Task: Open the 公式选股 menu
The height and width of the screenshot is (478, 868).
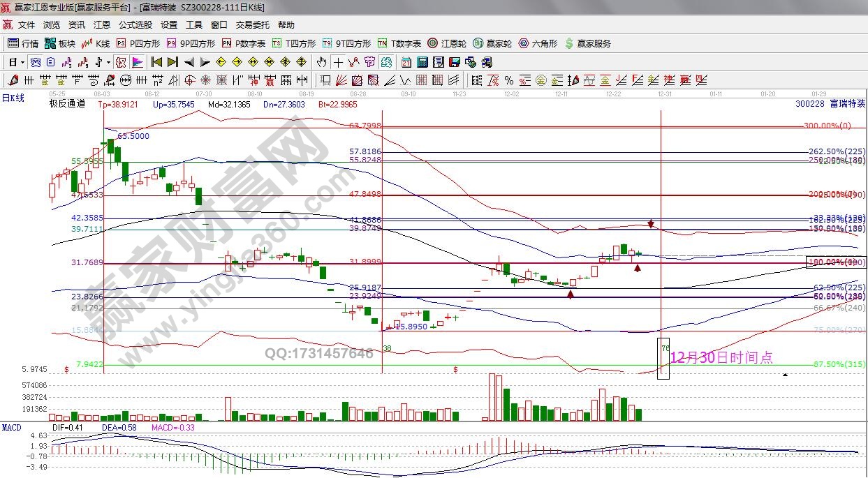Action: [135, 25]
